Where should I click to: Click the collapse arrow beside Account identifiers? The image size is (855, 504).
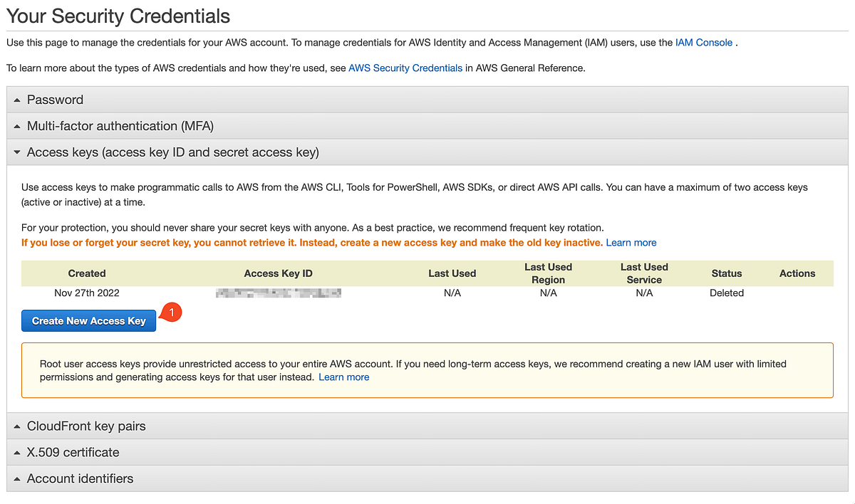click(x=17, y=478)
